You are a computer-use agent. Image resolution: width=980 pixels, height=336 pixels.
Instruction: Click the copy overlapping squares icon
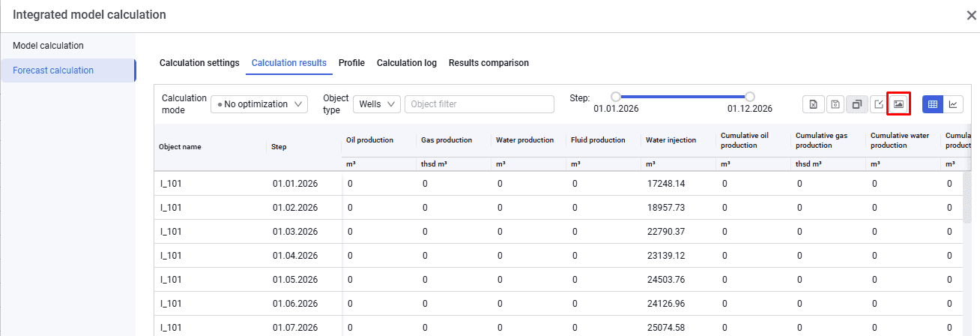tap(856, 104)
